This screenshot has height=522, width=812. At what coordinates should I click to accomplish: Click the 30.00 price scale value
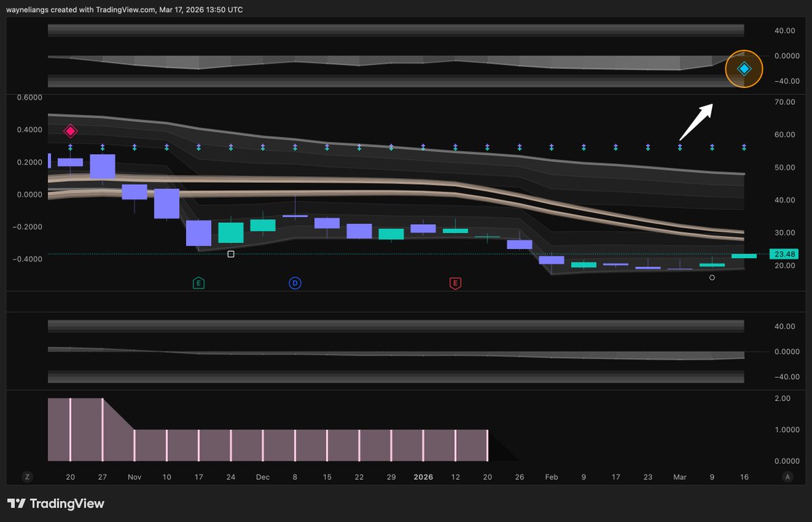point(785,233)
